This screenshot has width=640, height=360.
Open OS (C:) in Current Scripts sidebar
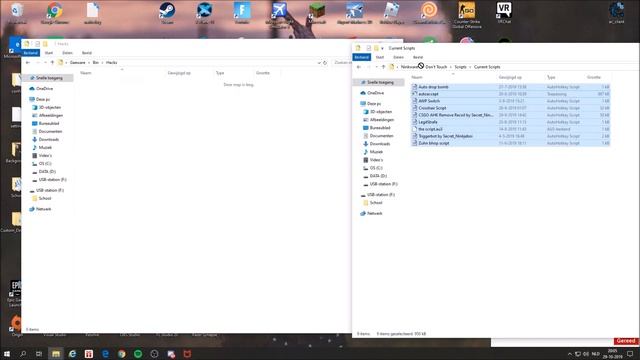tap(376, 168)
